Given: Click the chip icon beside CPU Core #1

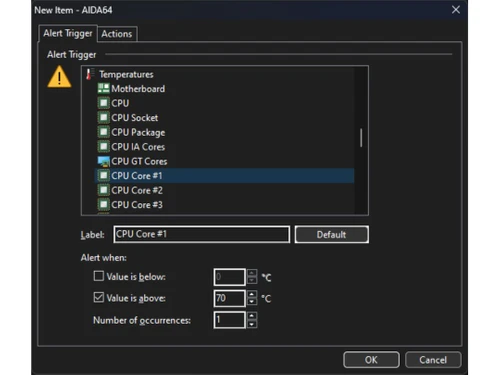Looking at the screenshot, I should point(103,175).
